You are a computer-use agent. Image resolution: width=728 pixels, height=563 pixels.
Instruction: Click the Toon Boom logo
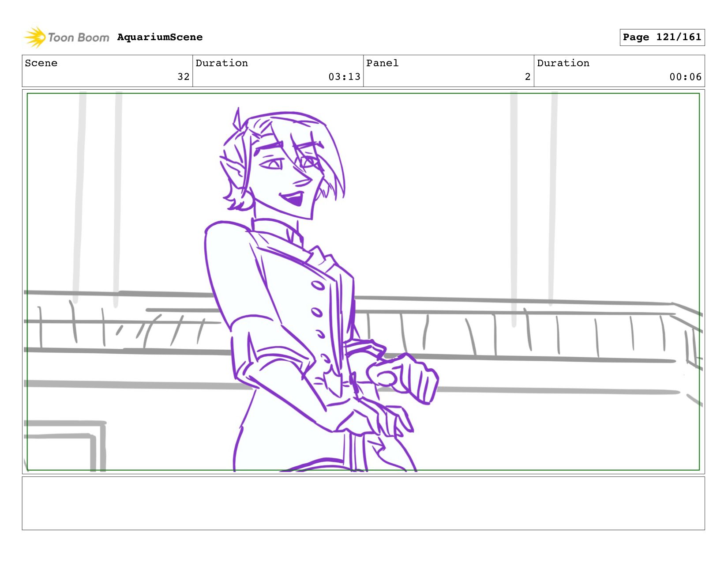[66, 37]
